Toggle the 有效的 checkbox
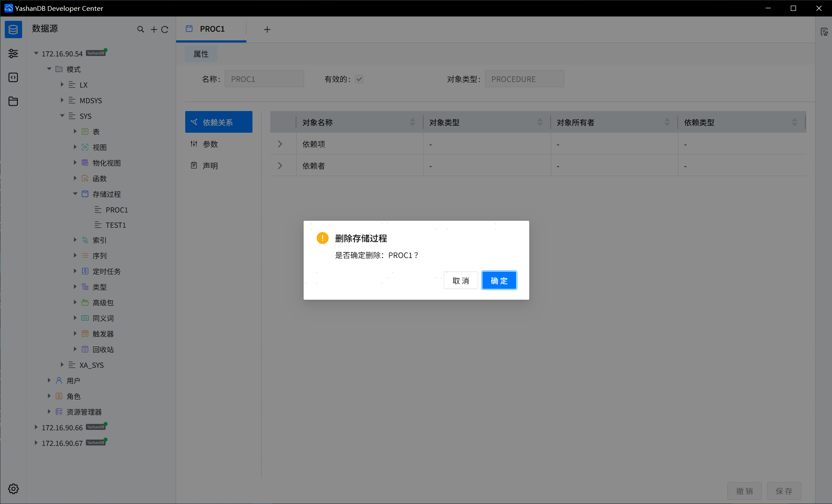The width and height of the screenshot is (832, 504). [x=359, y=79]
